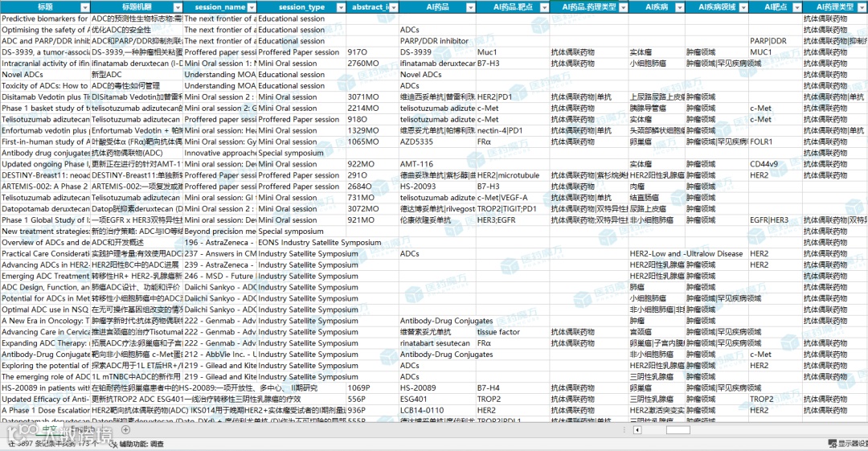Select the abstract id cell '918O'

point(373,119)
